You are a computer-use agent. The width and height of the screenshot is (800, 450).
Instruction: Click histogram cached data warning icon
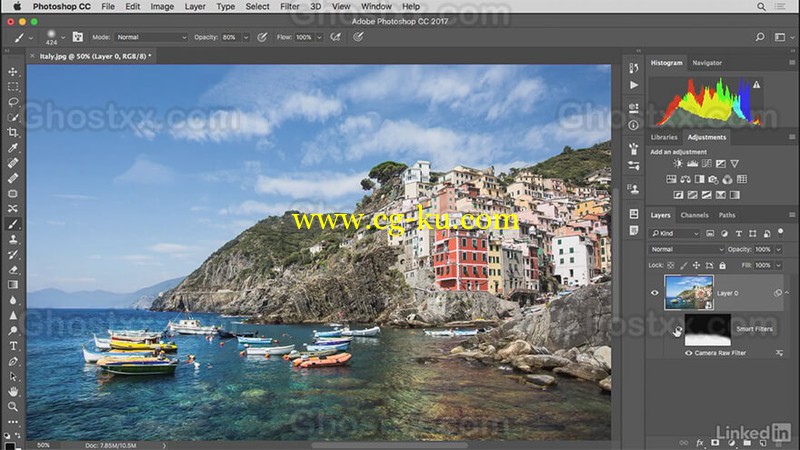[757, 85]
